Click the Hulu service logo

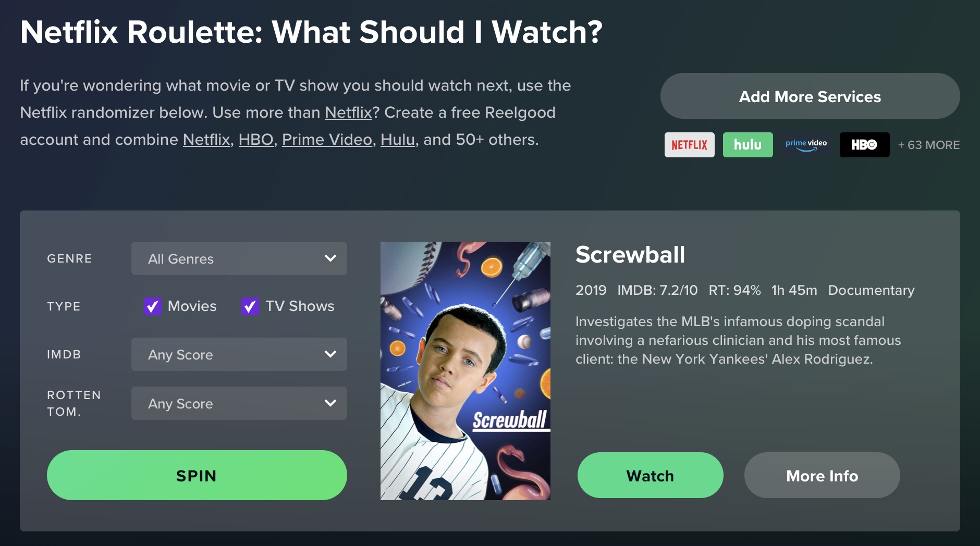coord(748,145)
